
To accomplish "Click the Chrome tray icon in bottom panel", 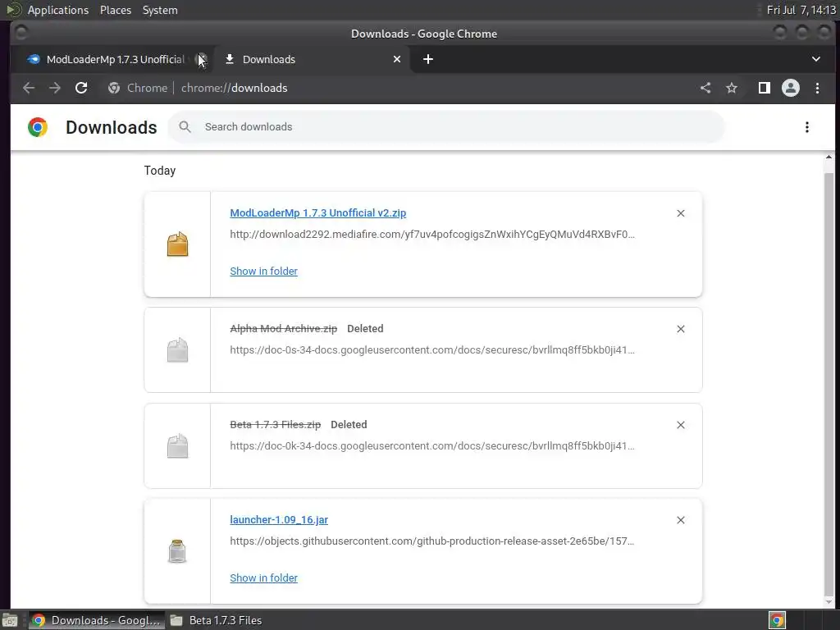I will pyautogui.click(x=777, y=620).
